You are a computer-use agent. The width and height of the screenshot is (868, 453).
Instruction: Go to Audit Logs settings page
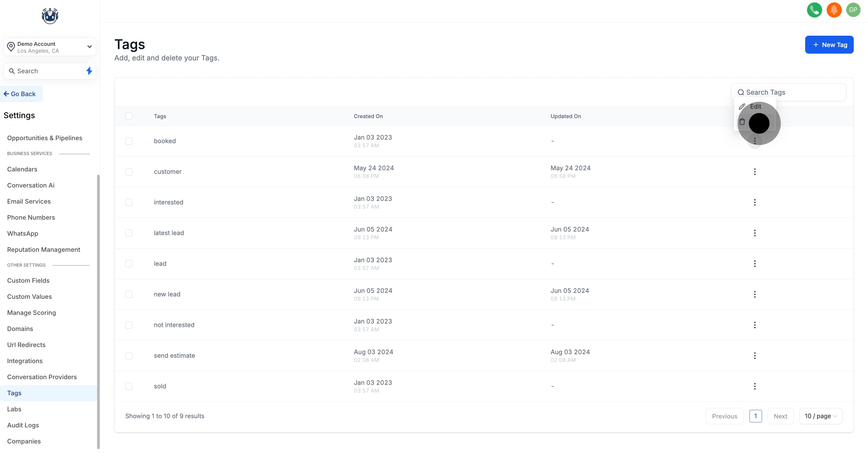click(x=23, y=425)
